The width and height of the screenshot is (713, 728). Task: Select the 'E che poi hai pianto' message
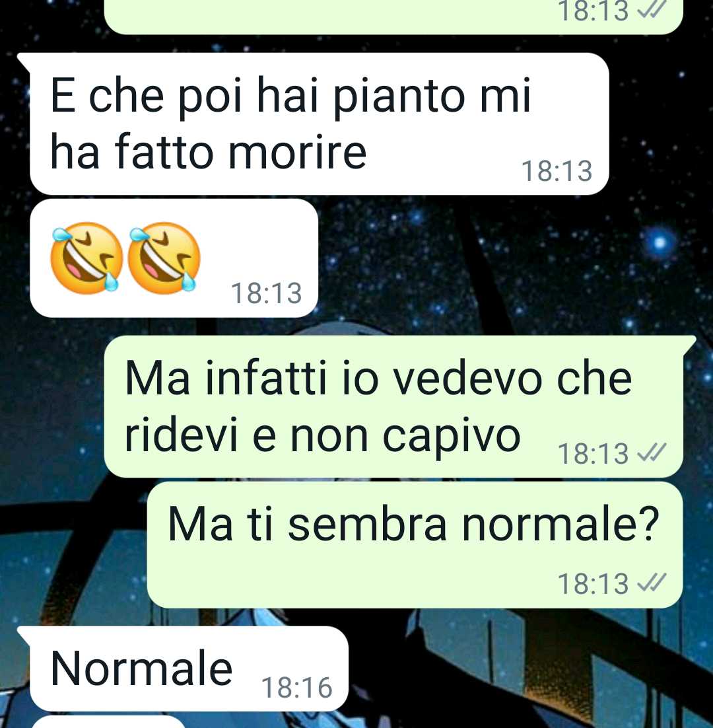pos(319,124)
